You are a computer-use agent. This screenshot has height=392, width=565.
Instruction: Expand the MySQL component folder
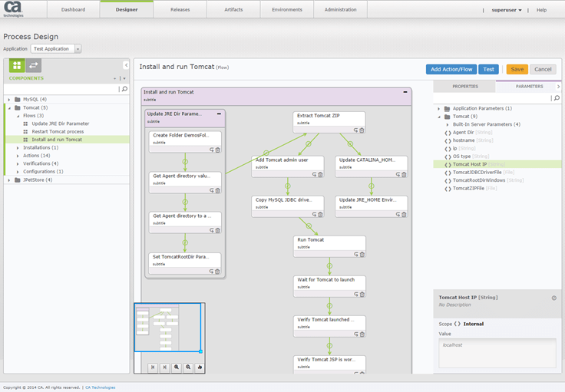tap(9, 100)
